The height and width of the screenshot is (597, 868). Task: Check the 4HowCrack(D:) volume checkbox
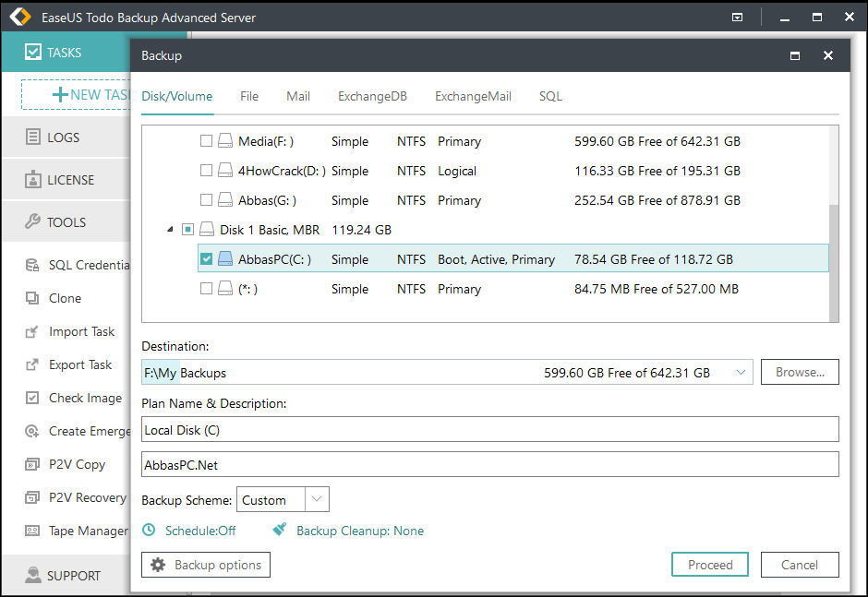(x=206, y=171)
